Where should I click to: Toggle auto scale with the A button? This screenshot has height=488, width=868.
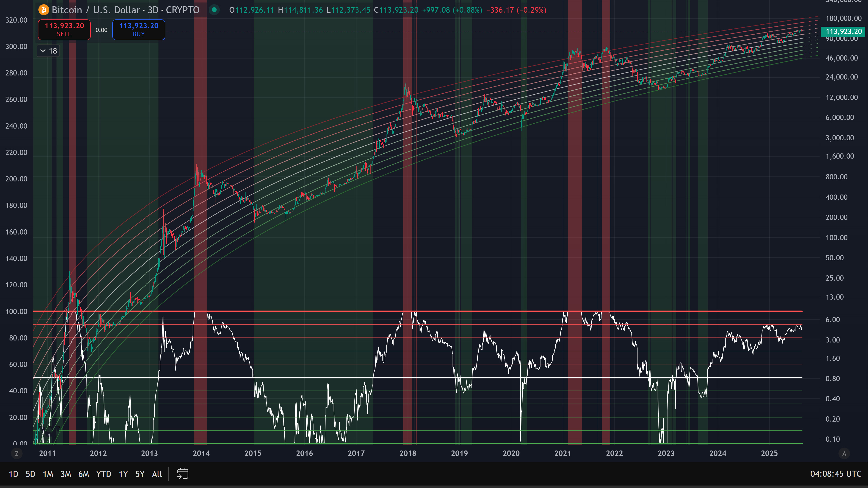pyautogui.click(x=844, y=453)
